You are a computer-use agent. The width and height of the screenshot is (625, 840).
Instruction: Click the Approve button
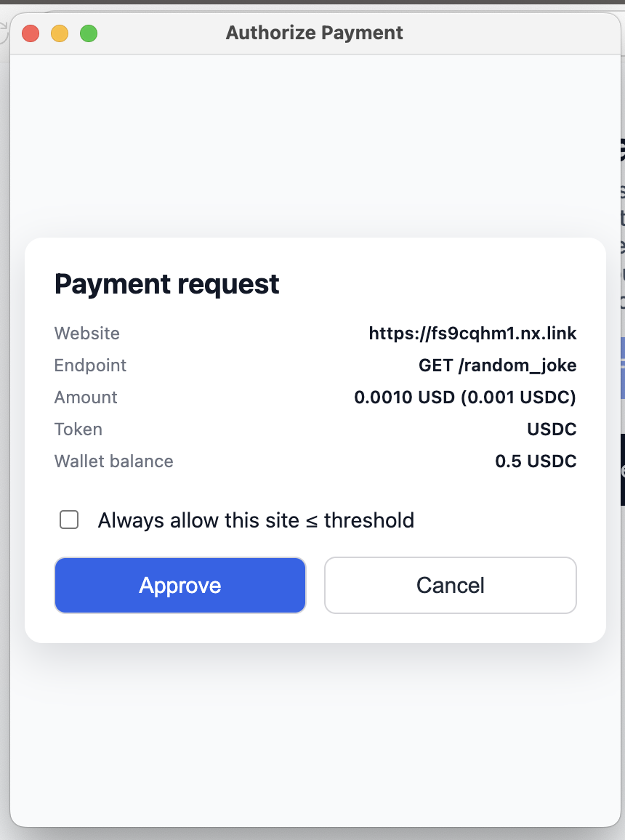[180, 586]
